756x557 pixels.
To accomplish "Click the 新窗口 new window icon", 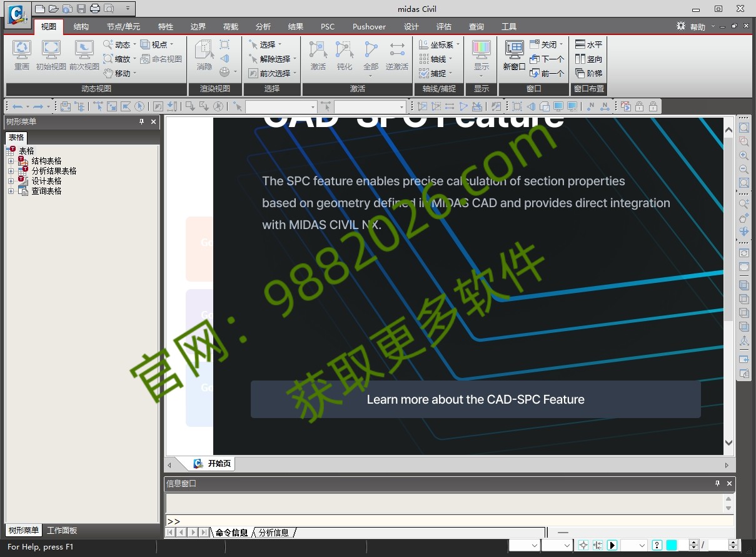I will point(514,49).
